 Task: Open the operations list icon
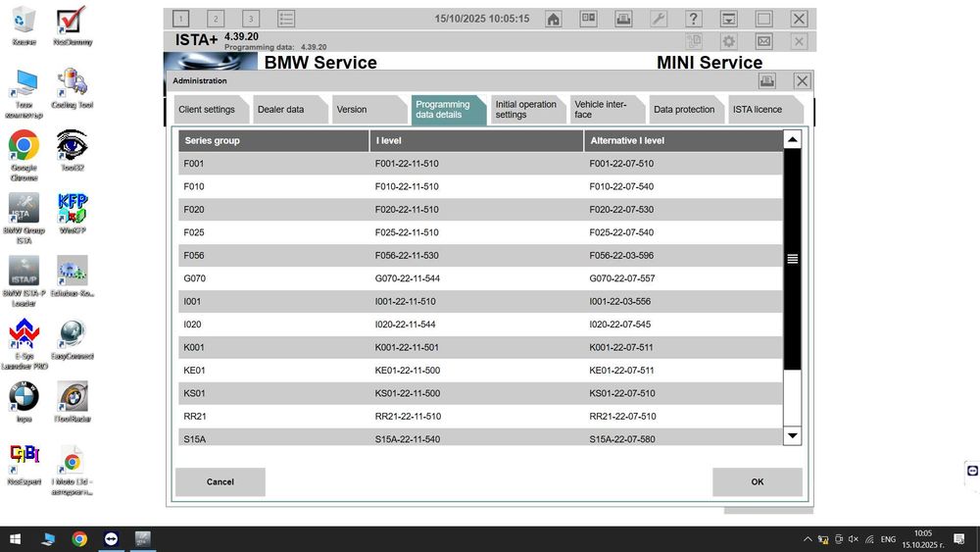coord(286,19)
